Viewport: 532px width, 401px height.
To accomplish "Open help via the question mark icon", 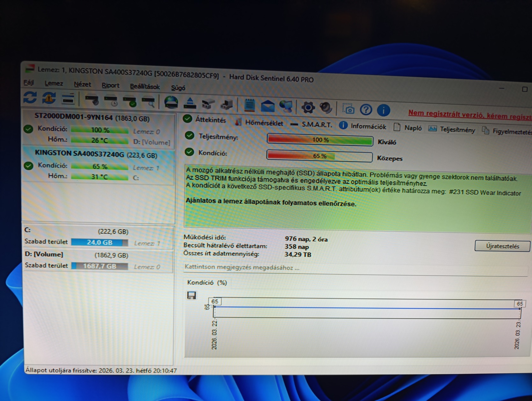I will pos(366,109).
